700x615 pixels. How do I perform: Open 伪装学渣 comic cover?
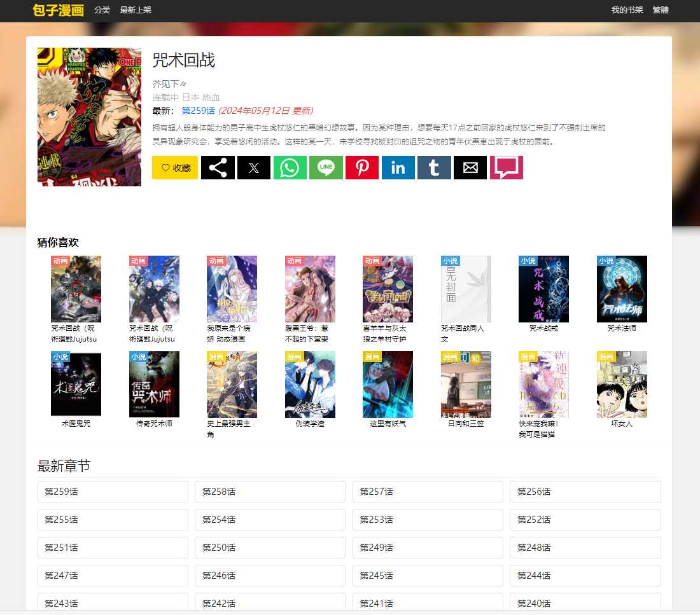tap(311, 384)
